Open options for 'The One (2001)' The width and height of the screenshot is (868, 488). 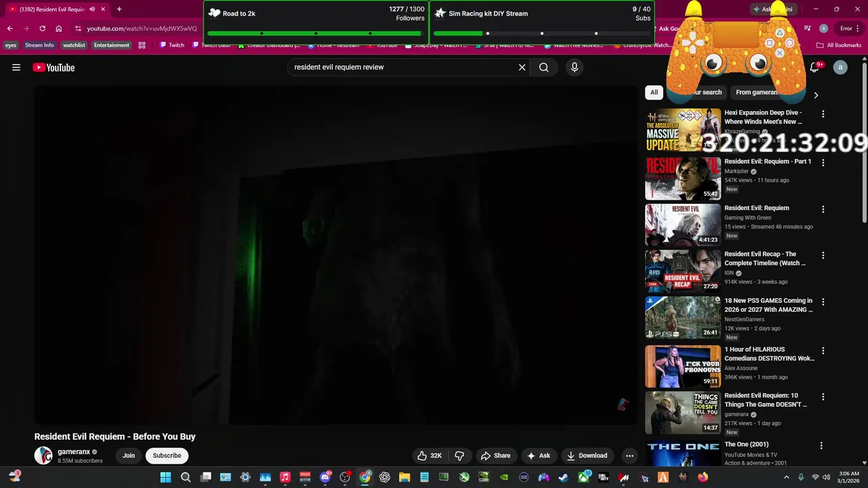[x=821, y=446]
